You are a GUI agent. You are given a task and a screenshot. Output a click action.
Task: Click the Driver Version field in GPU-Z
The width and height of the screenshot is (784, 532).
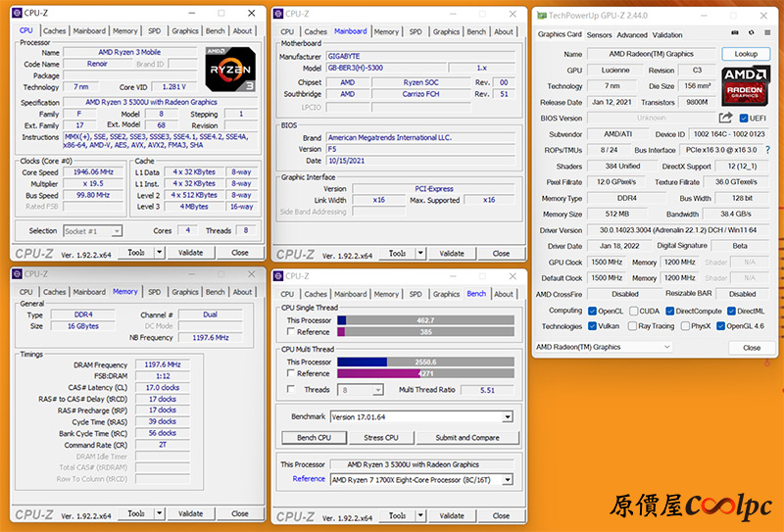pyautogui.click(x=678, y=230)
